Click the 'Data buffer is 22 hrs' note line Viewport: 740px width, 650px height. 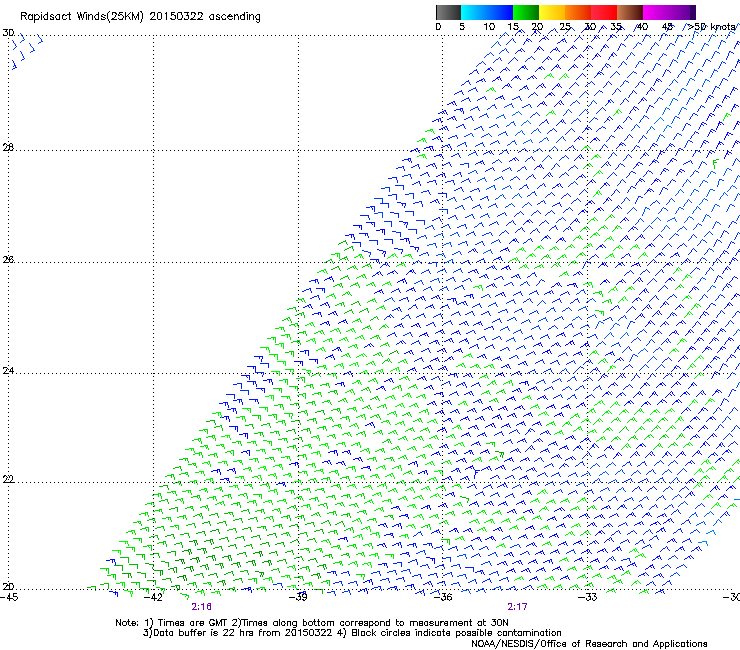coord(352,633)
